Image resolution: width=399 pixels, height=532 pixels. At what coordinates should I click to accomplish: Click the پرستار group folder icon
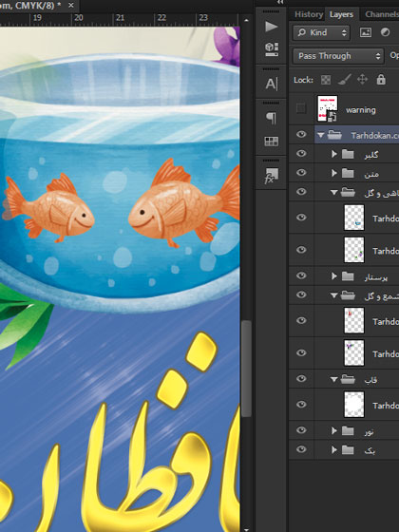click(x=348, y=276)
